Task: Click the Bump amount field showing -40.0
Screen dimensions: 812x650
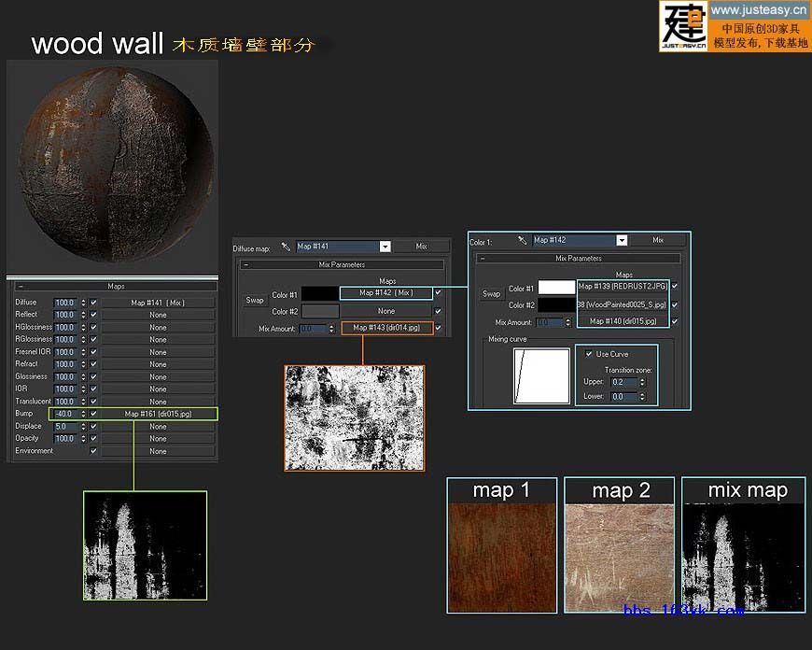Action: (x=65, y=414)
